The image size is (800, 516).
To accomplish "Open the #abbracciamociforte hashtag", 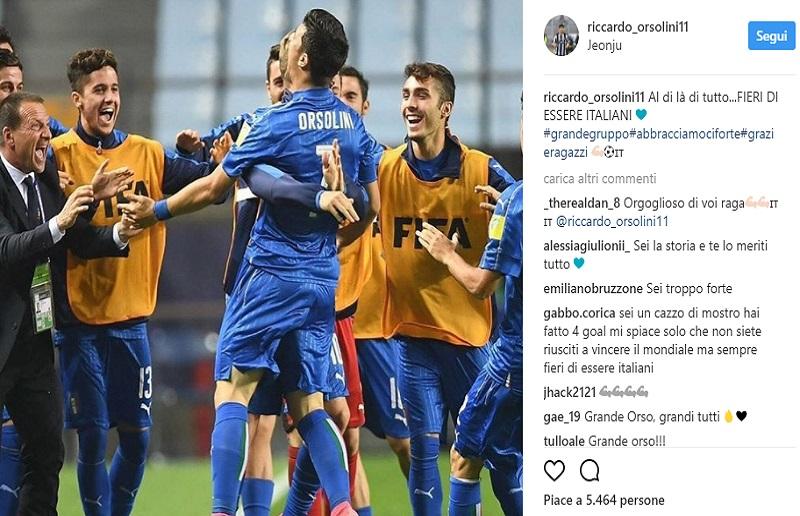I will pos(685,134).
